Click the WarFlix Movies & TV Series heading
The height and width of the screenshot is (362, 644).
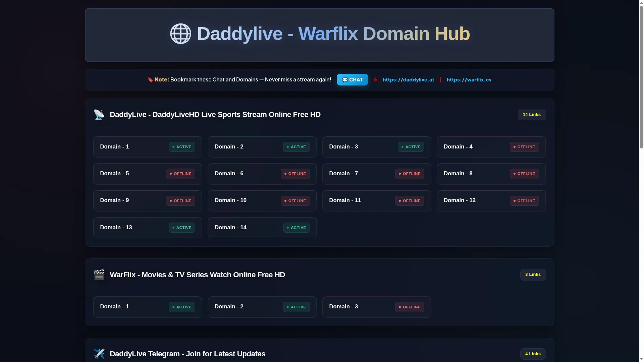[197, 275]
